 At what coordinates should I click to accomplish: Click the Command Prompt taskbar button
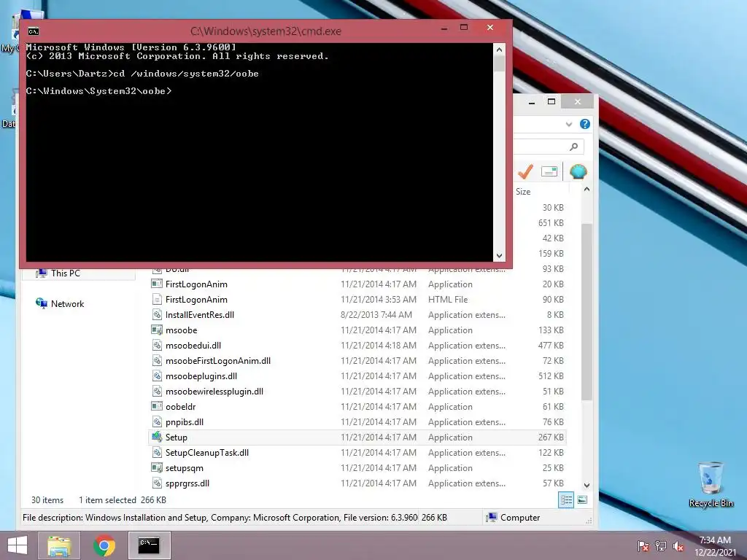click(149, 545)
